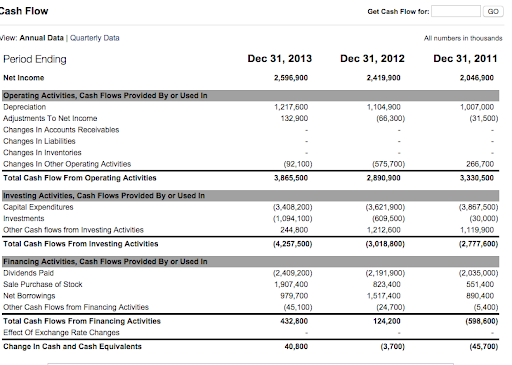
Task: Click the Dec 31, 2011 column header
Action: click(x=465, y=59)
